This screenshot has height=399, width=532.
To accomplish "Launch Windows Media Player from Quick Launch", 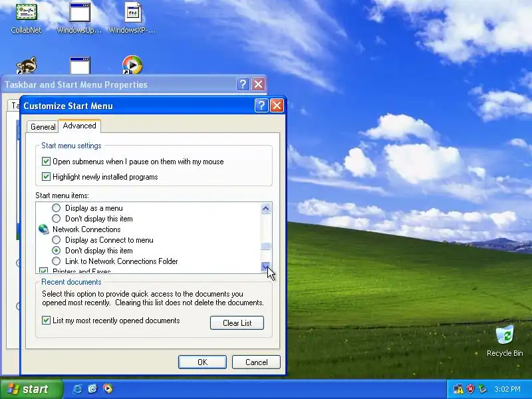I will point(108,388).
